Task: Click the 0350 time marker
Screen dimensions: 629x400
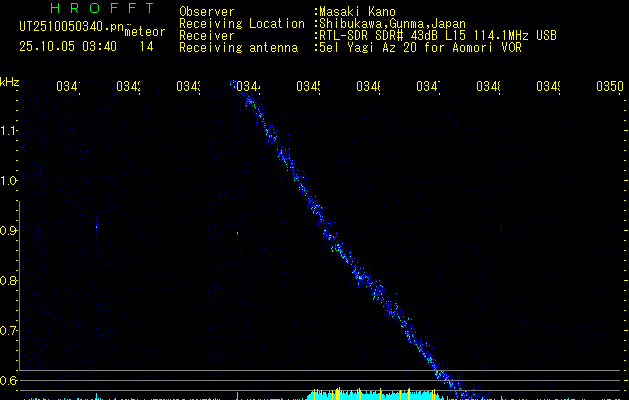Action: click(x=610, y=87)
